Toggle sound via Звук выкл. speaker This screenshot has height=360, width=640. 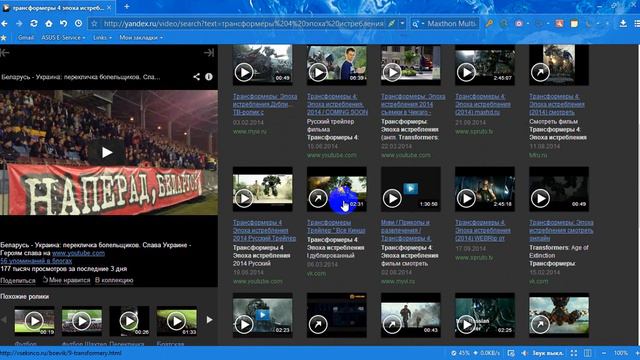(x=542, y=353)
